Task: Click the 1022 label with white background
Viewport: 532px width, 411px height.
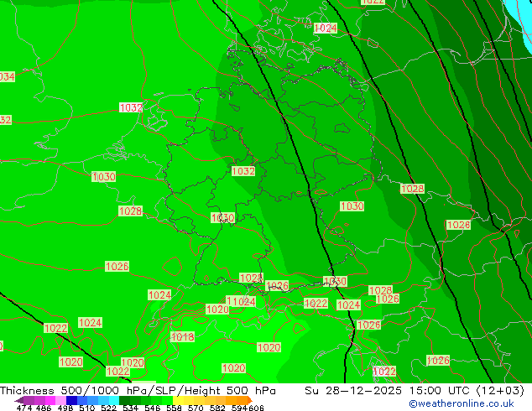Action: click(384, 372)
